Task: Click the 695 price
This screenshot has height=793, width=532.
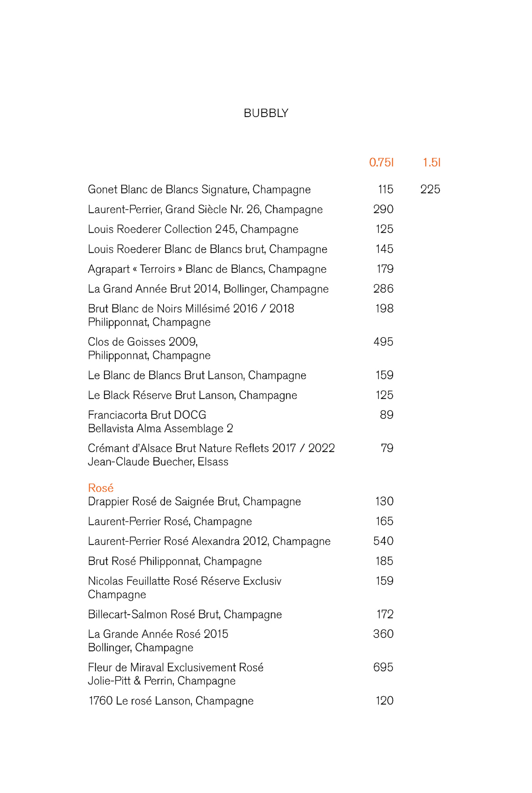Action: click(383, 667)
